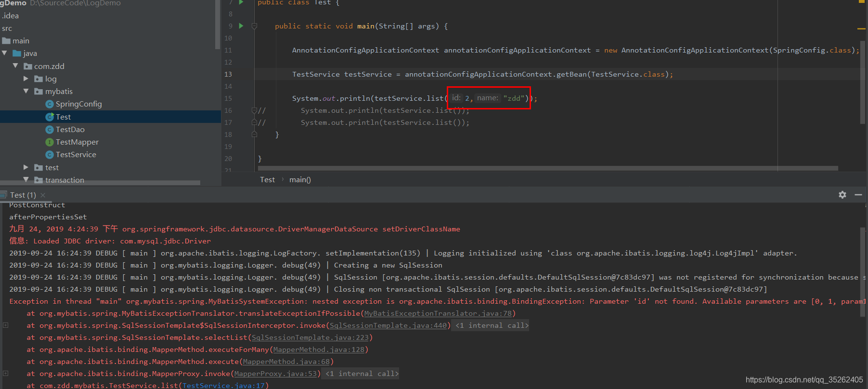Open Run panel settings gear
Image resolution: width=868 pixels, height=389 pixels.
(x=842, y=195)
